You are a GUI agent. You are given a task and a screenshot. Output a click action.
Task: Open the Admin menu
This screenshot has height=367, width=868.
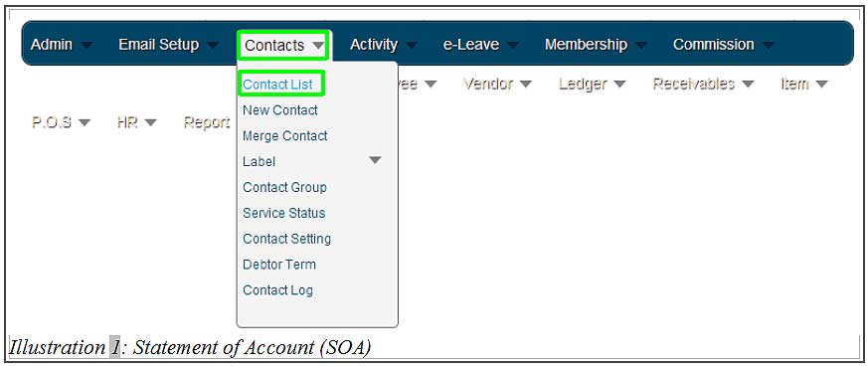coord(52,45)
